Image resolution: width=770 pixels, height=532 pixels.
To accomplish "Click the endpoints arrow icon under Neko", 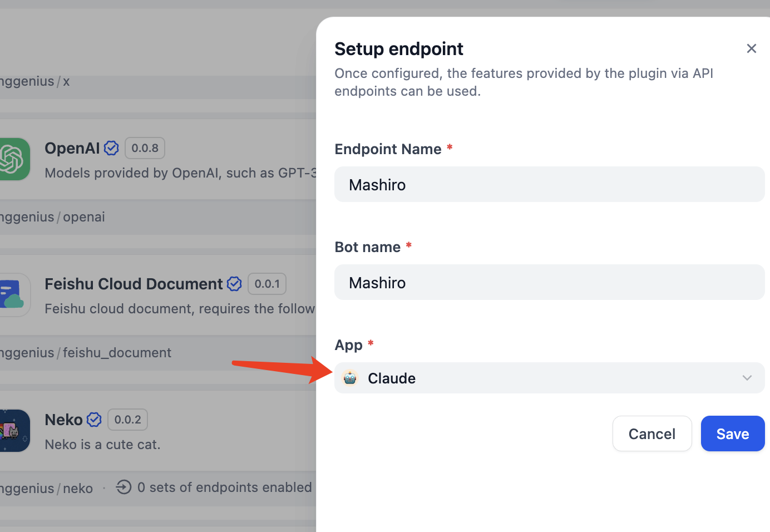I will (x=124, y=487).
